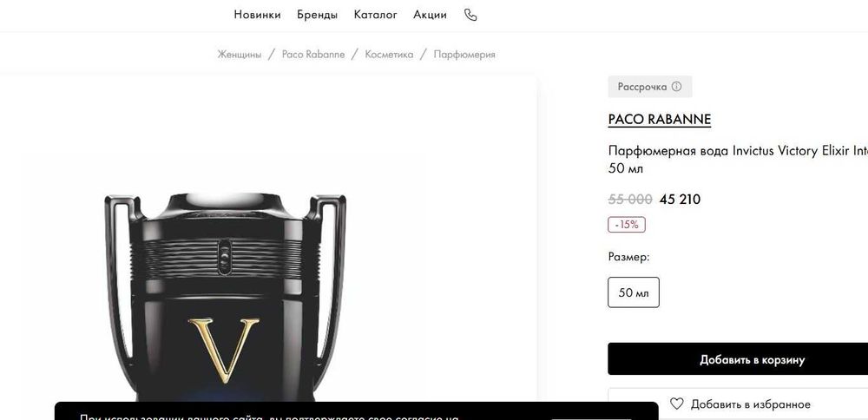
Task: Click the discounted price 45 210
Action: click(x=680, y=200)
